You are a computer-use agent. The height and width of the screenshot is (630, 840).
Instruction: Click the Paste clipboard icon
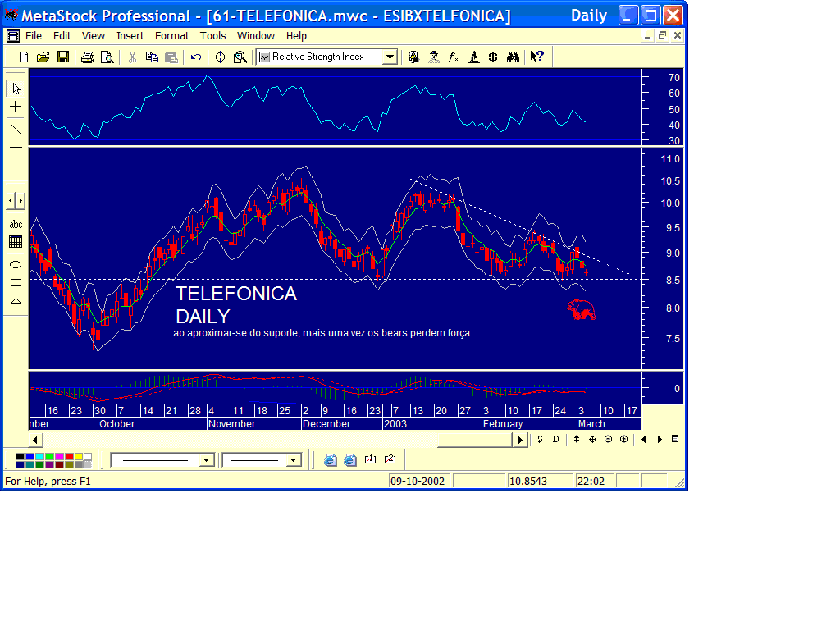(171, 57)
